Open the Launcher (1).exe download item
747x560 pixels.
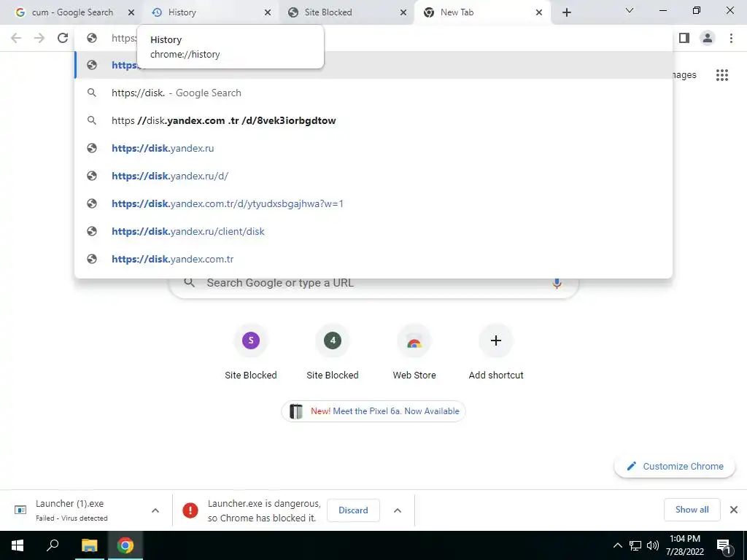coord(71,510)
